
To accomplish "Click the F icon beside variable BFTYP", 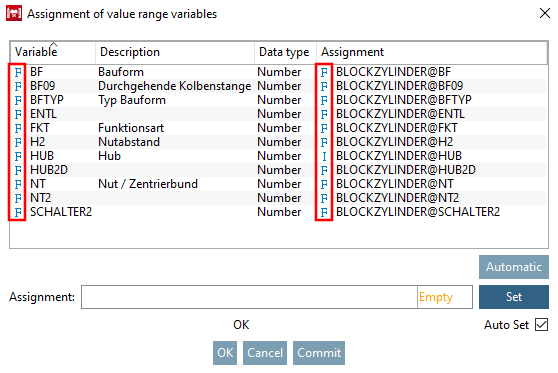I will click(18, 100).
